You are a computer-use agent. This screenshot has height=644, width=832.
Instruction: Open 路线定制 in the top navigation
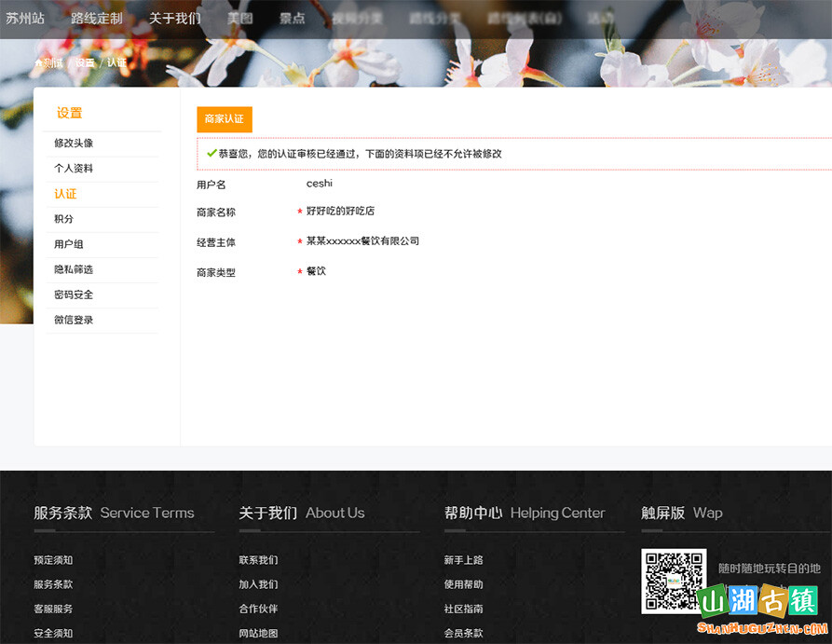point(95,17)
